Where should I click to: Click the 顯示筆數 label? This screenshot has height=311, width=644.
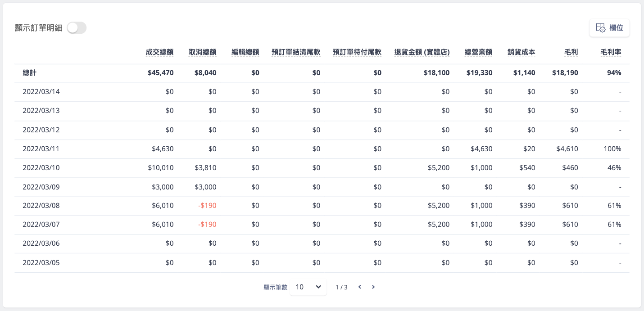pos(275,287)
